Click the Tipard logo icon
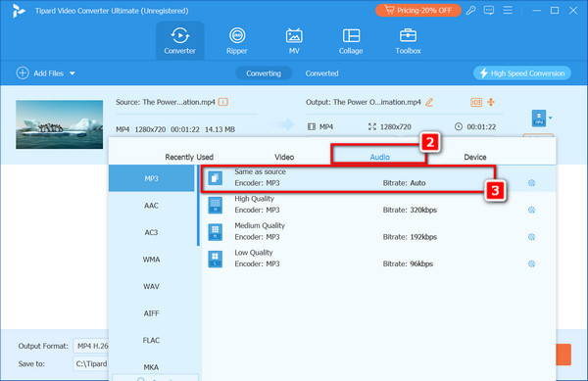Viewport: 588px width, 381px height. pyautogui.click(x=19, y=11)
